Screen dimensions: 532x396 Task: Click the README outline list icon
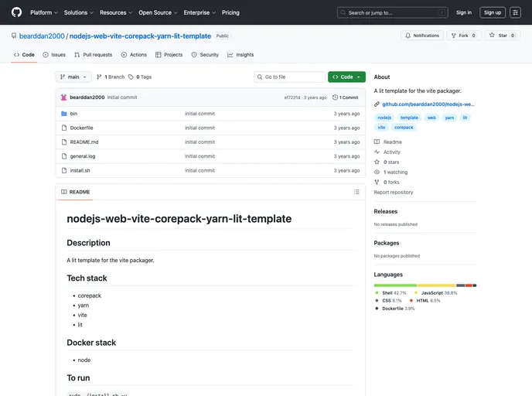(x=356, y=192)
